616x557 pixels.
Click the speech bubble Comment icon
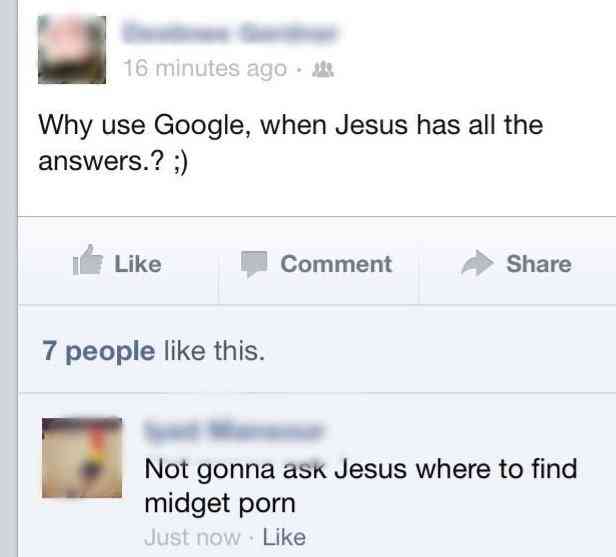click(254, 264)
